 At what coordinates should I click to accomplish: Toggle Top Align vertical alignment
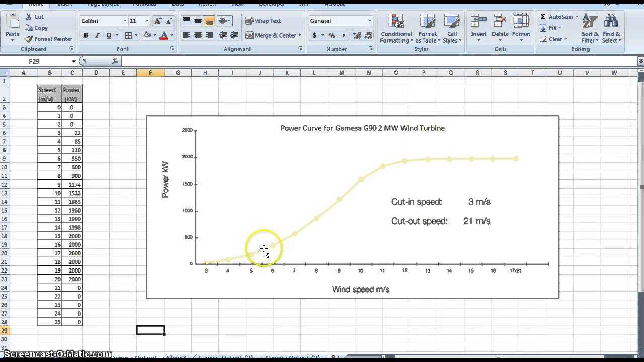tap(186, 21)
